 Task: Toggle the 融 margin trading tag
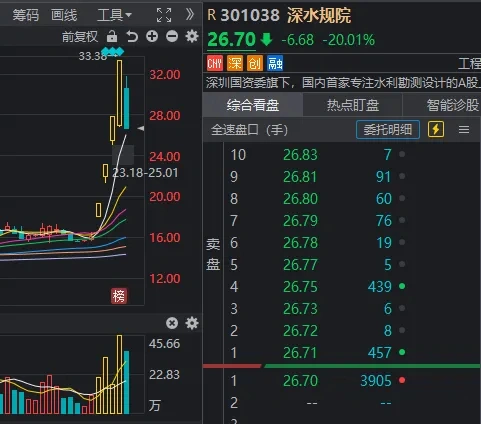[275, 63]
